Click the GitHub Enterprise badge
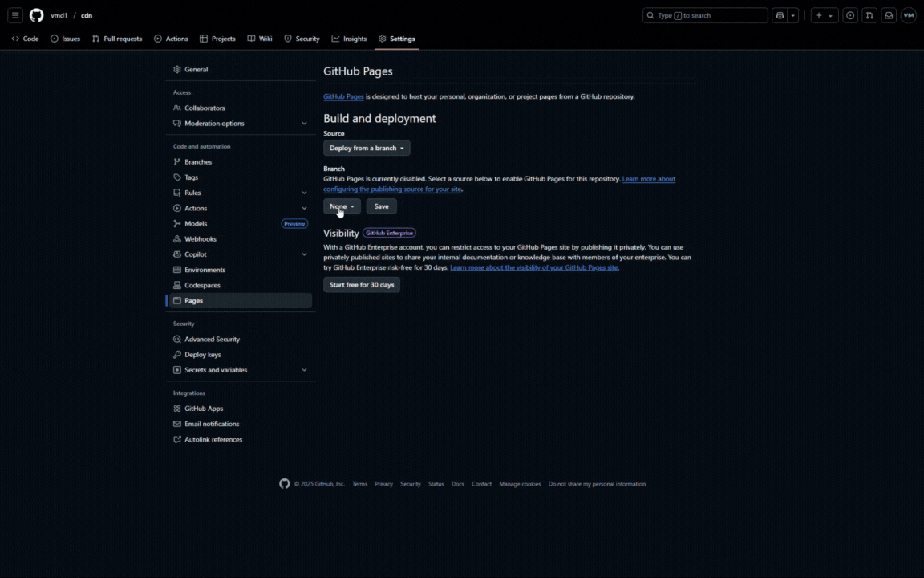The width and height of the screenshot is (924, 578). click(x=389, y=233)
